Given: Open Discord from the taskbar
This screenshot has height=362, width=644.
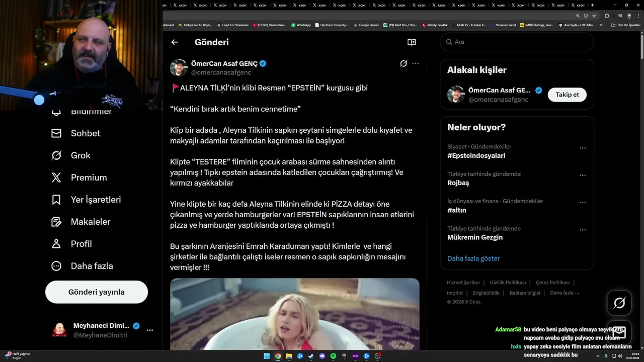Looking at the screenshot, I should [x=322, y=356].
